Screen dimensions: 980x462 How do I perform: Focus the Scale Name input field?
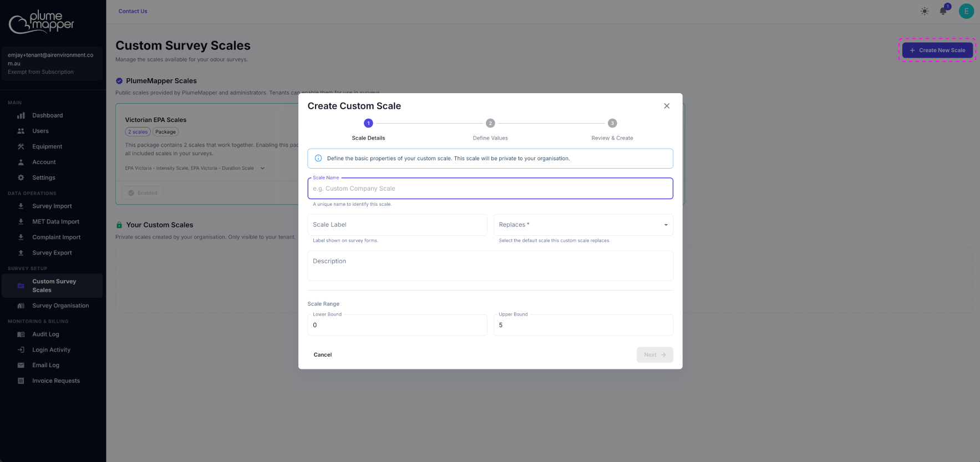[490, 189]
